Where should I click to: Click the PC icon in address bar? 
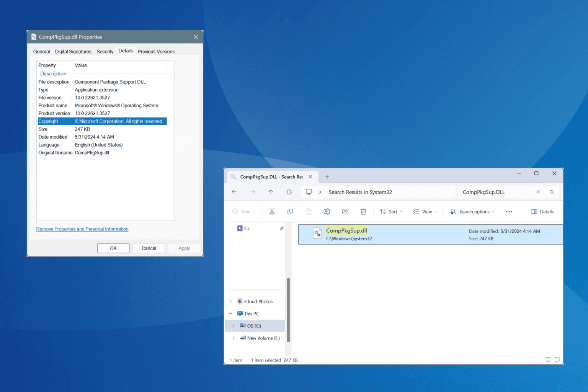click(309, 192)
